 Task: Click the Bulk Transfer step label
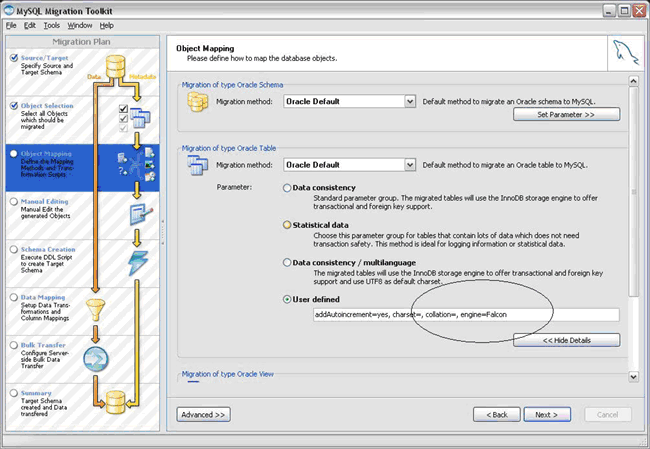point(43,345)
